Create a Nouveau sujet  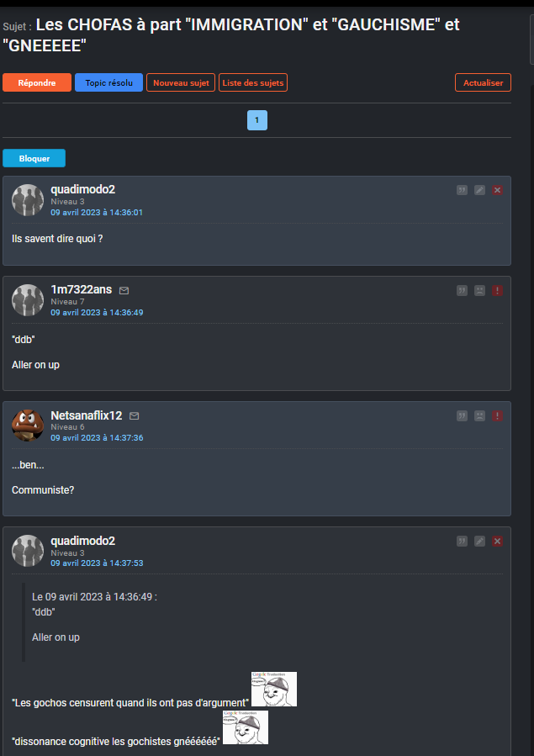[181, 82]
